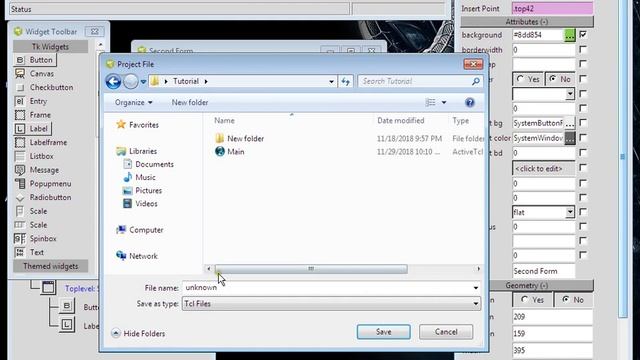Sort files by Name column header
Viewport: 640px width, 360px height.
coord(224,120)
